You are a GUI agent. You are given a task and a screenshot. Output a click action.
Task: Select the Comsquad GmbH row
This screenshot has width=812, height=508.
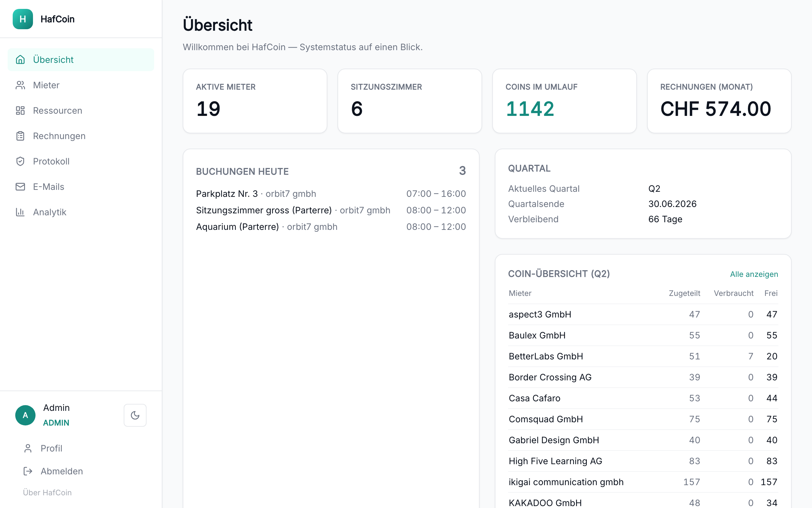point(643,419)
